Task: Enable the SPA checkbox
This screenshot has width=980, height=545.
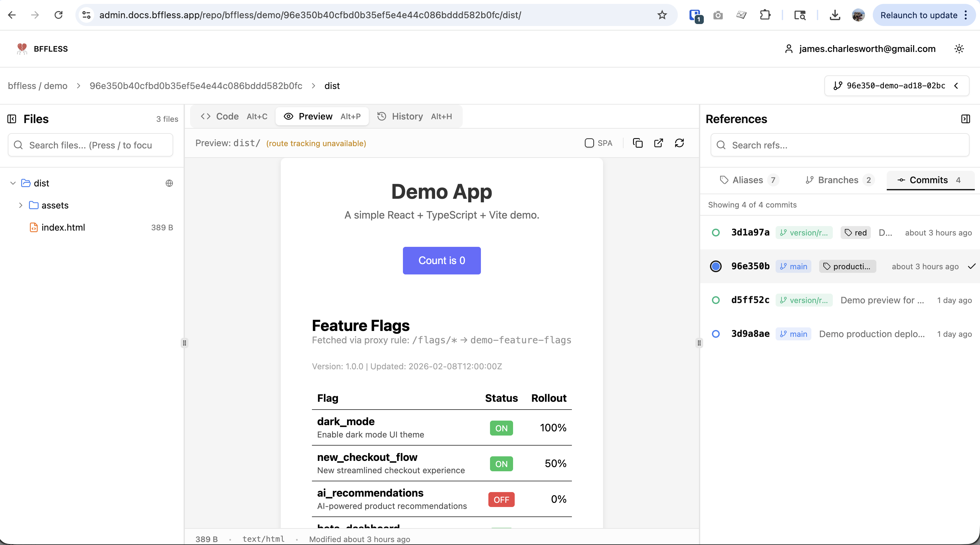Action: pos(589,143)
